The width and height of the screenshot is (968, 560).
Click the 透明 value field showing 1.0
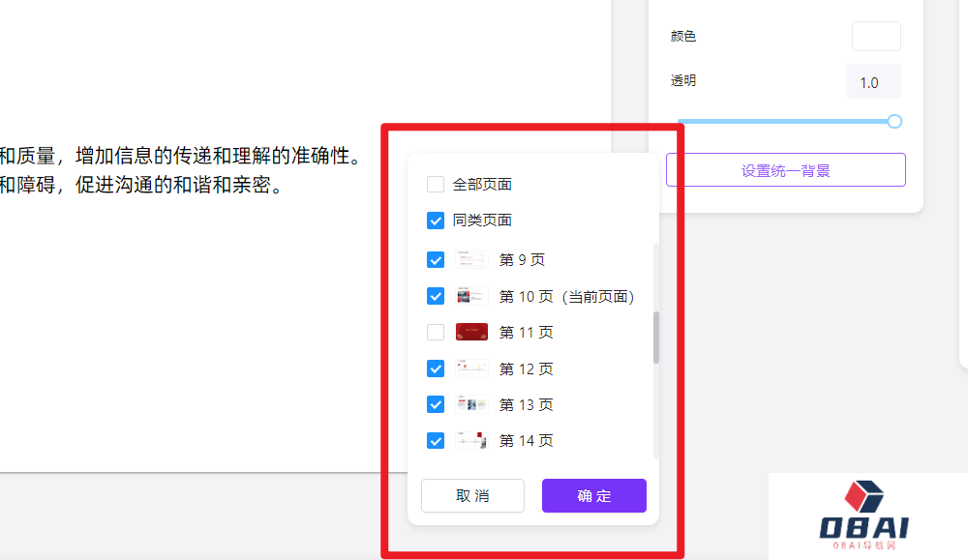pyautogui.click(x=873, y=81)
